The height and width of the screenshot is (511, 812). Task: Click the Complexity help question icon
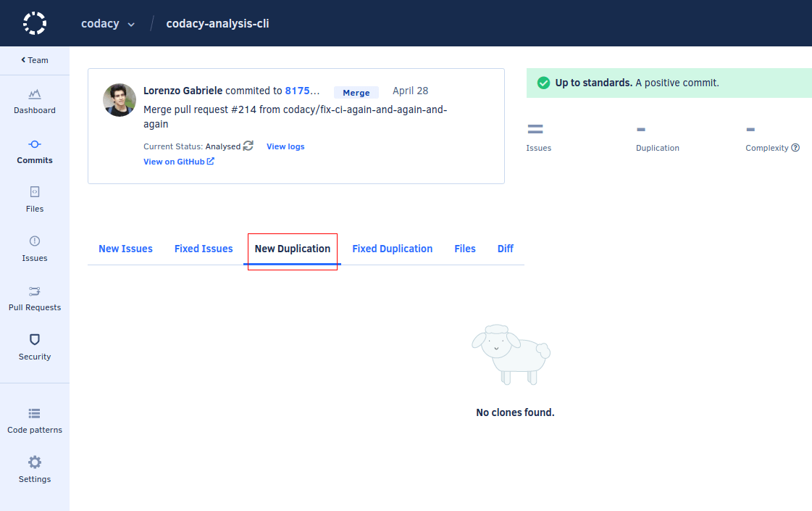pyautogui.click(x=795, y=148)
